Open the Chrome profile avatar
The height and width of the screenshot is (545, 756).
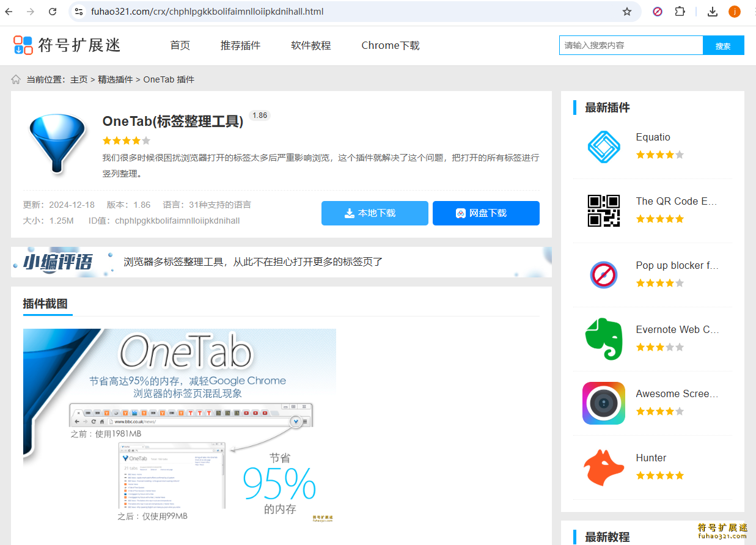coord(735,12)
